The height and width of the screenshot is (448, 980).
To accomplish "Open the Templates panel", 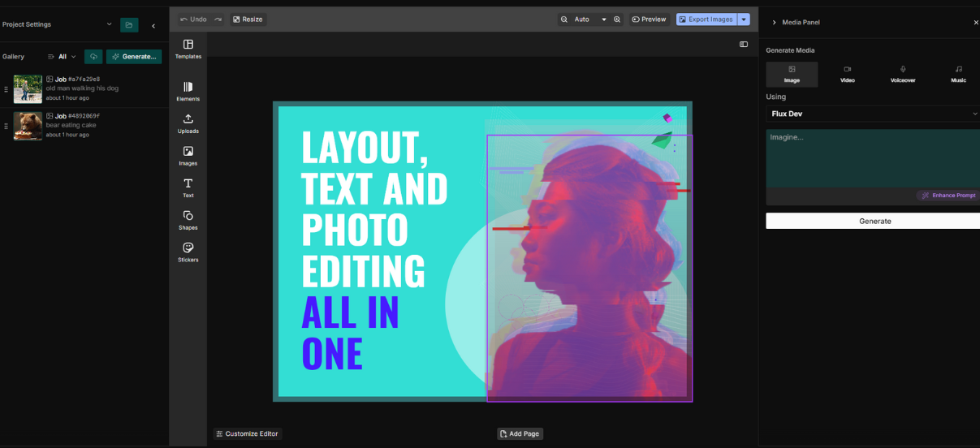I will [188, 49].
